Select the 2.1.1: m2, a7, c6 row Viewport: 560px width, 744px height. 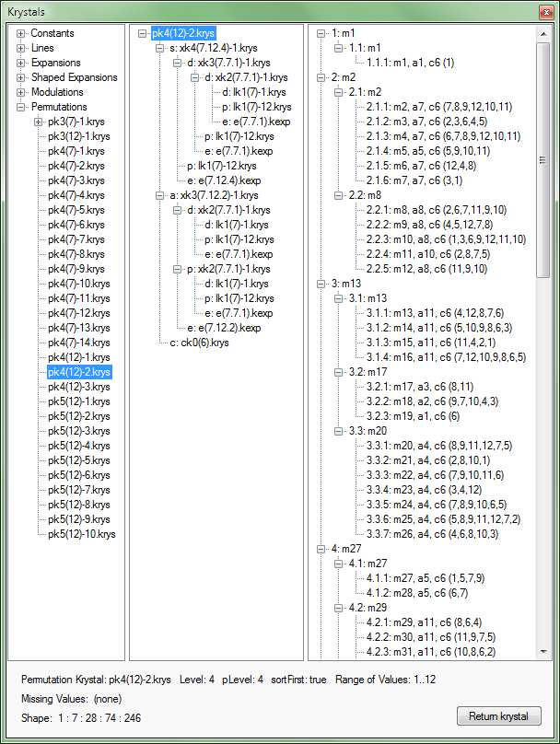click(x=439, y=107)
